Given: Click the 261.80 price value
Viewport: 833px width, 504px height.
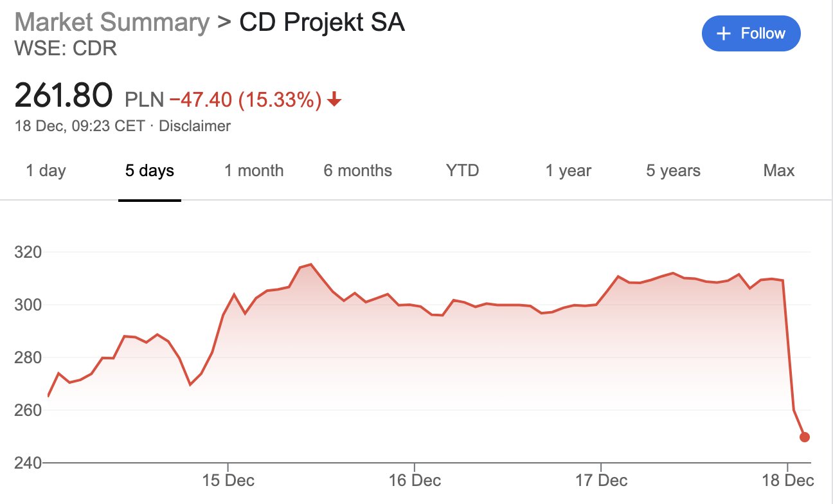Looking at the screenshot, I should [62, 94].
